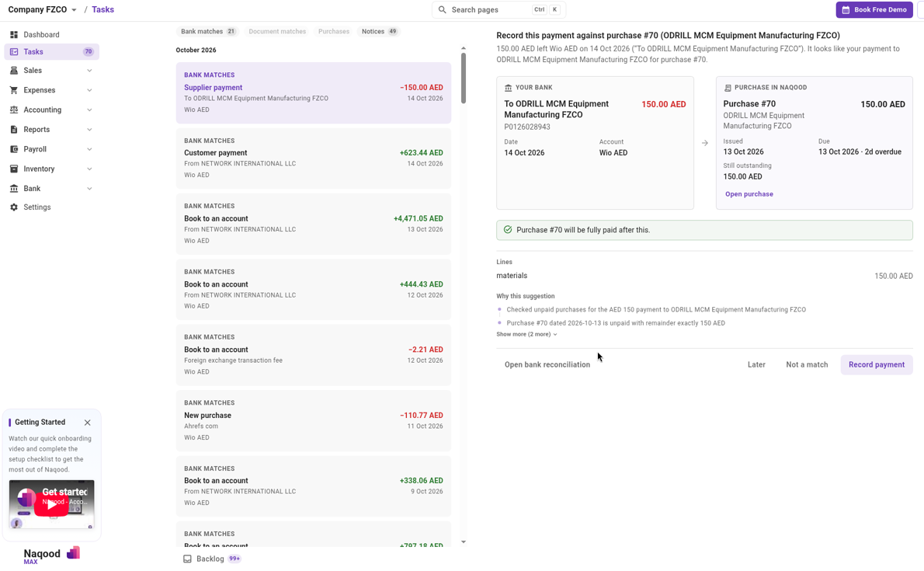Screen dimensions: 924x571
Task: Switch to the Document matches tab
Action: coord(277,31)
